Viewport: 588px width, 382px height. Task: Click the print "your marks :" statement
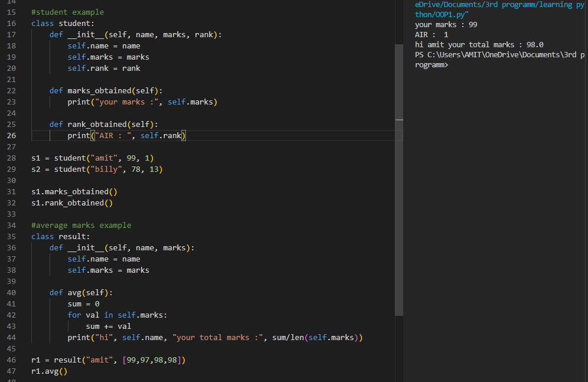[x=142, y=102]
